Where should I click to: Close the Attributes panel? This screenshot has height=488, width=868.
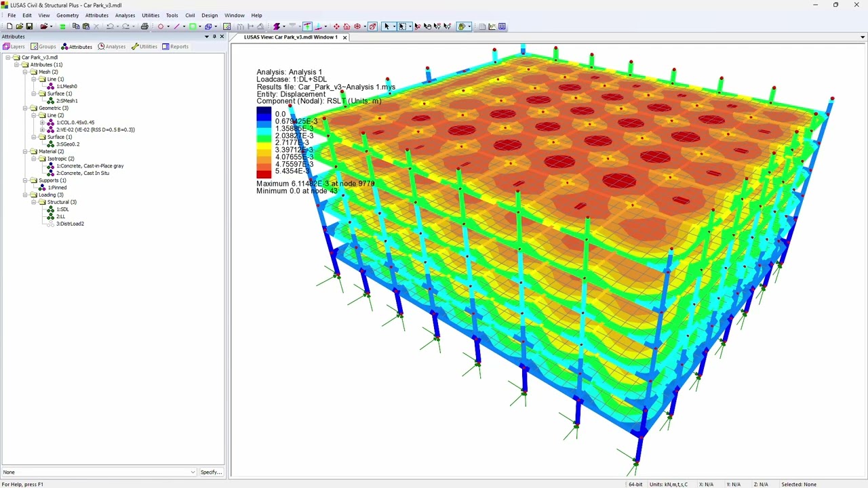tap(222, 37)
